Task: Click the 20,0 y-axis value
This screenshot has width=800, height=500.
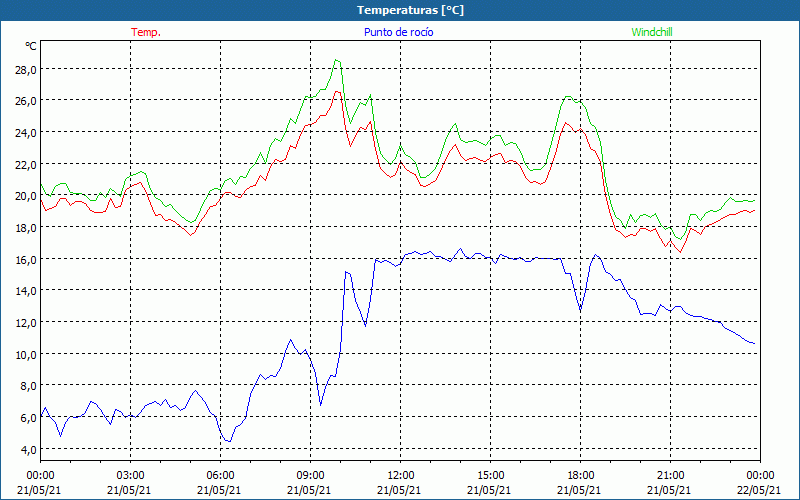Action: (x=25, y=196)
